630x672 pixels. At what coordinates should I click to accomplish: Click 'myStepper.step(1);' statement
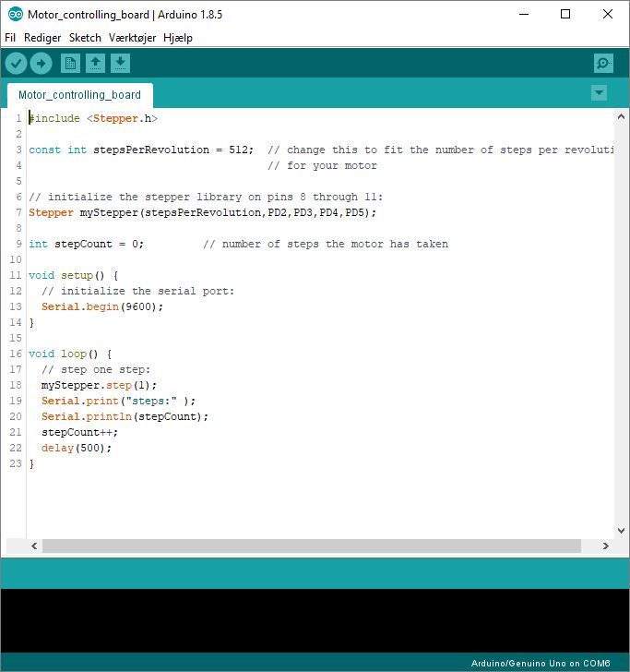click(x=99, y=385)
